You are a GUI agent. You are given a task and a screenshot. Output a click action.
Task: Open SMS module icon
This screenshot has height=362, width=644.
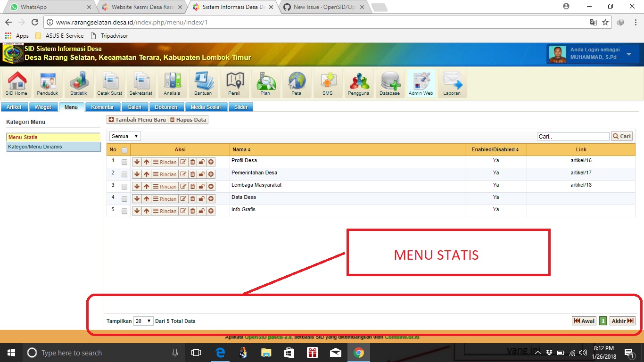[328, 83]
